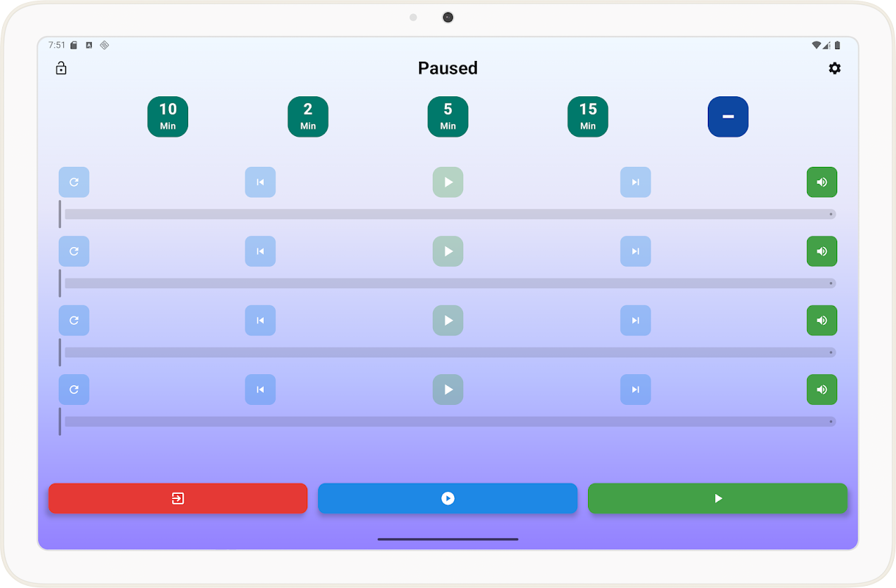Screen dimensions: 896x588
Task: Choose the 2 Min timer preset
Action: pyautogui.click(x=308, y=117)
